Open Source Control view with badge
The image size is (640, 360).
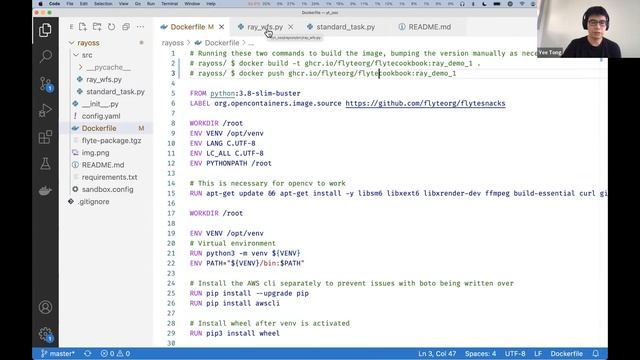coord(45,84)
